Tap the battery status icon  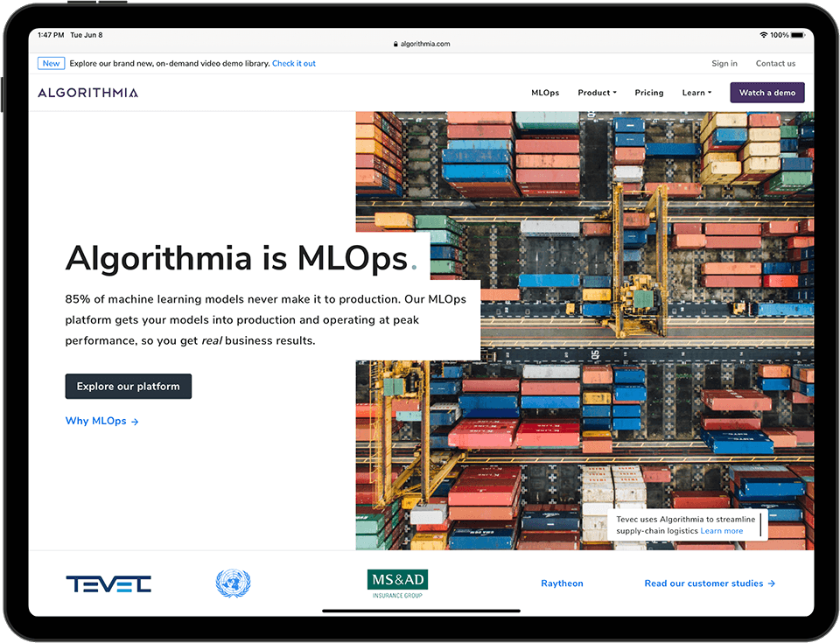click(798, 35)
